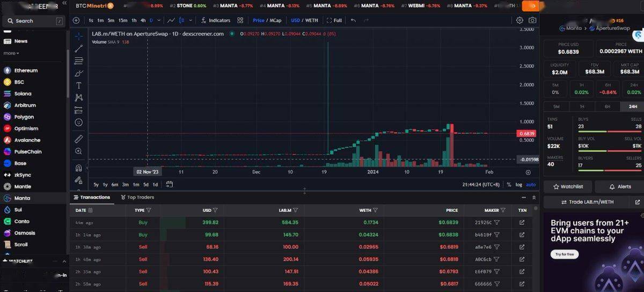The height and width of the screenshot is (292, 644).
Task: Toggle percent scale on chart
Action: point(509,185)
